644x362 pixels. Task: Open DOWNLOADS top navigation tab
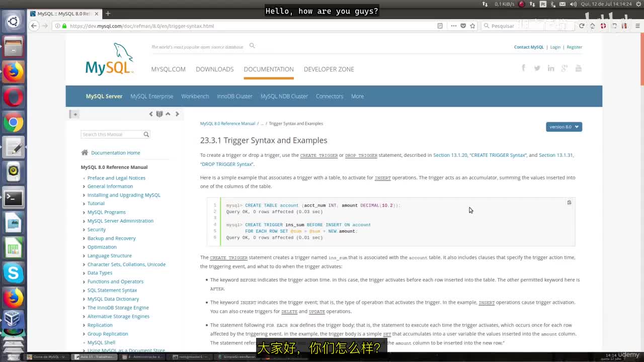(215, 69)
